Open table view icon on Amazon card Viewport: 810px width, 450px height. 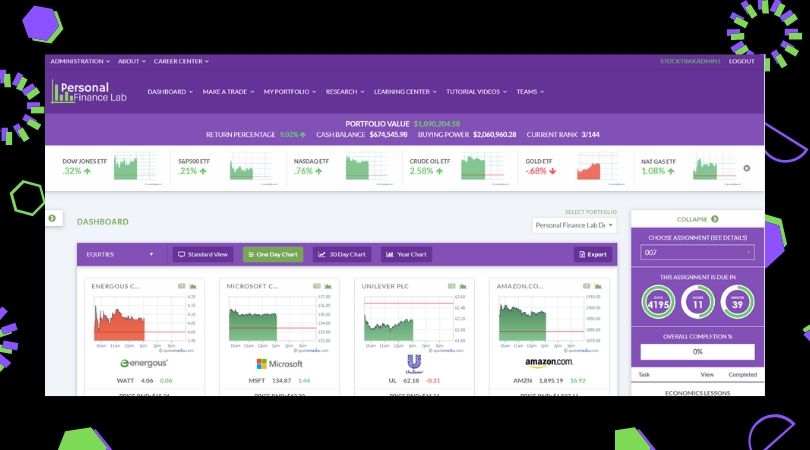point(587,286)
